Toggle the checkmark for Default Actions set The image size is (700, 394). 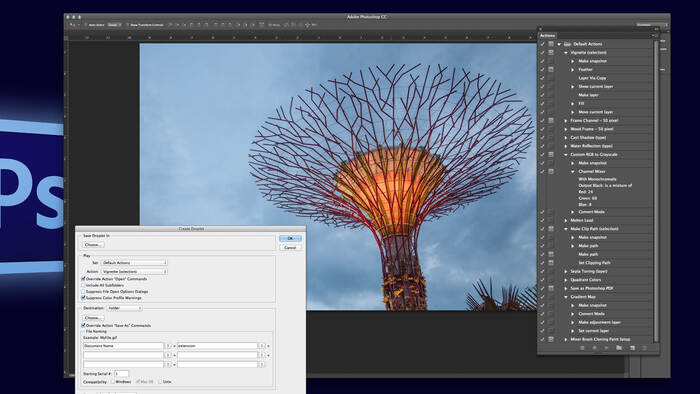[542, 44]
